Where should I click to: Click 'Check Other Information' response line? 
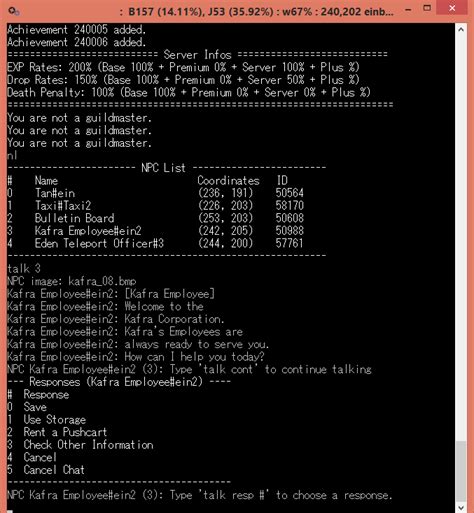point(80,445)
